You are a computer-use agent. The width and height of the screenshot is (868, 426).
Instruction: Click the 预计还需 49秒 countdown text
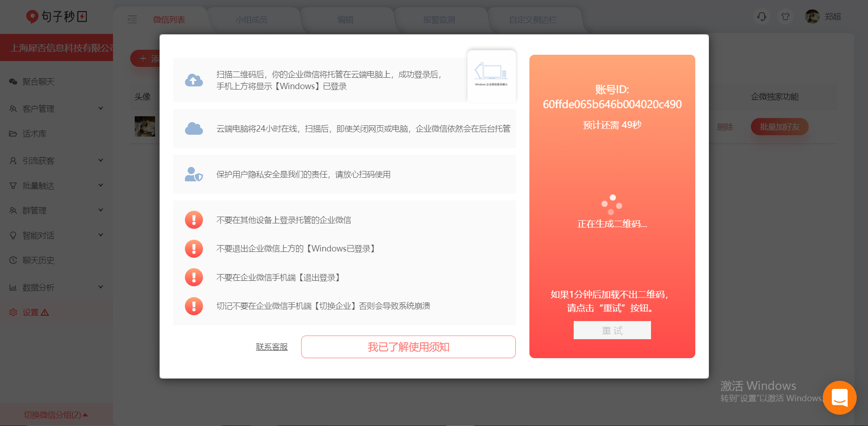(x=612, y=125)
